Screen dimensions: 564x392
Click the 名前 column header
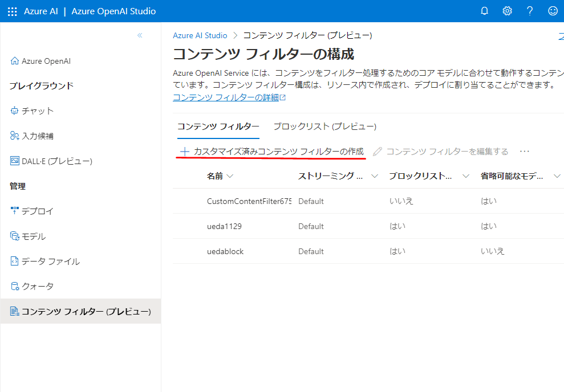[215, 176]
